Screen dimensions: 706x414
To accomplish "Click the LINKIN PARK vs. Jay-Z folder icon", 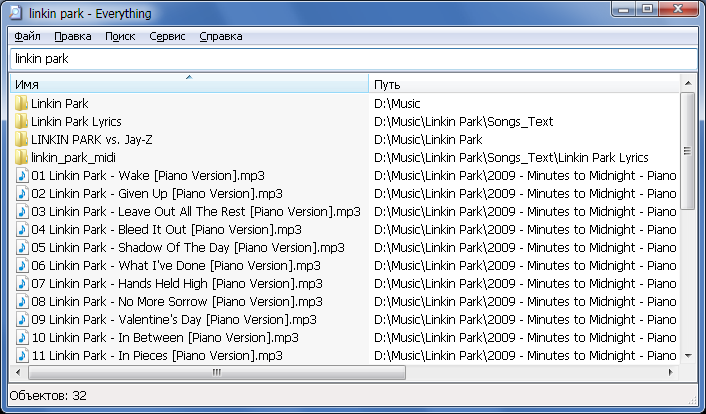I will [21, 139].
